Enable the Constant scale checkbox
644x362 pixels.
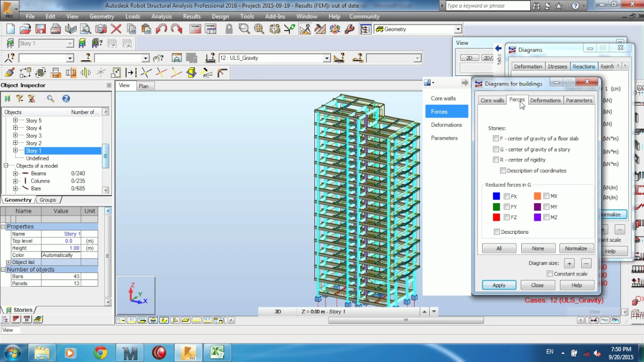[550, 274]
